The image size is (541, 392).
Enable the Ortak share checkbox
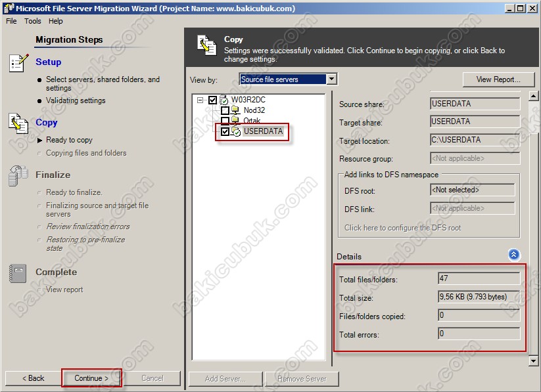225,120
